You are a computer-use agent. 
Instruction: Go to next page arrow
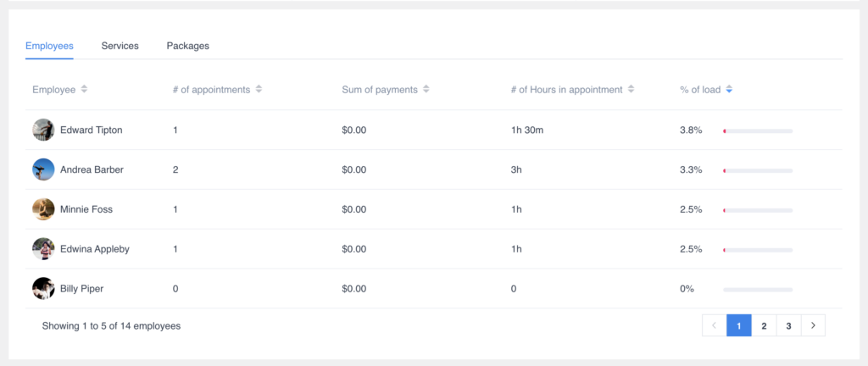pos(813,325)
